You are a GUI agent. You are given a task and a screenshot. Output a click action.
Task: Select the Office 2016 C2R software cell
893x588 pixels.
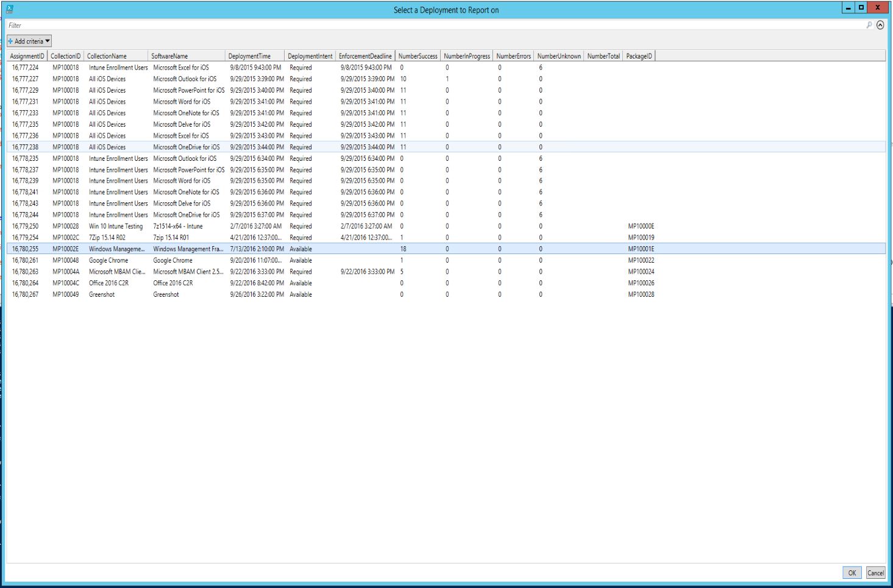pyautogui.click(x=173, y=283)
